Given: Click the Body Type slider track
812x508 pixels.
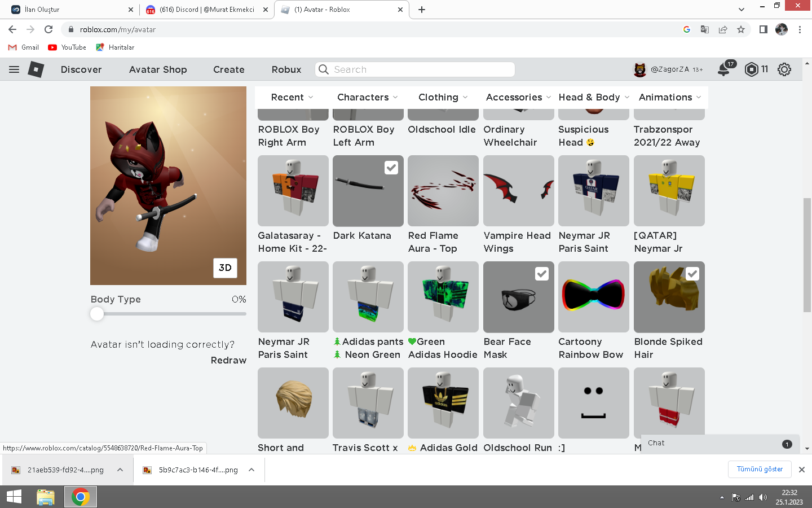Looking at the screenshot, I should pyautogui.click(x=169, y=314).
